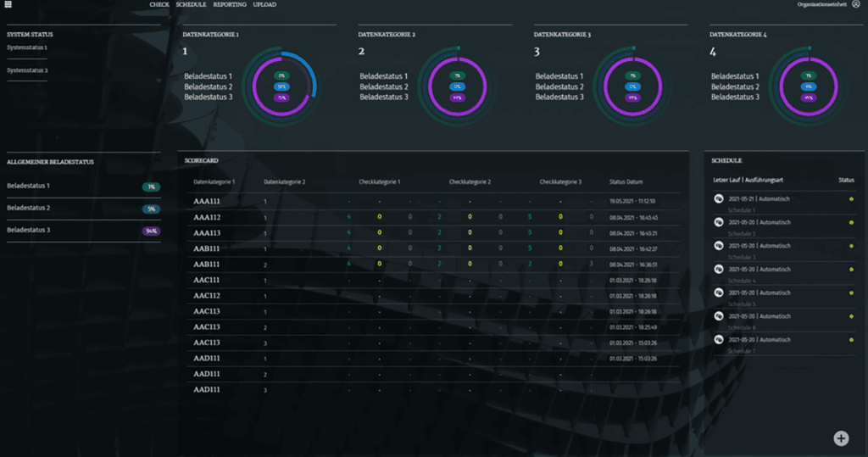Select scorecard row AAC112
This screenshot has width=868, height=457.
[433, 295]
